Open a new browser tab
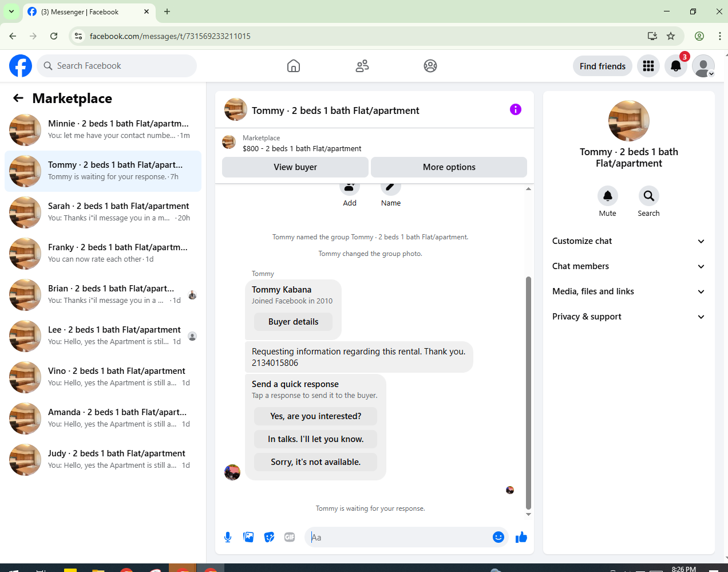The height and width of the screenshot is (572, 728). point(167,11)
